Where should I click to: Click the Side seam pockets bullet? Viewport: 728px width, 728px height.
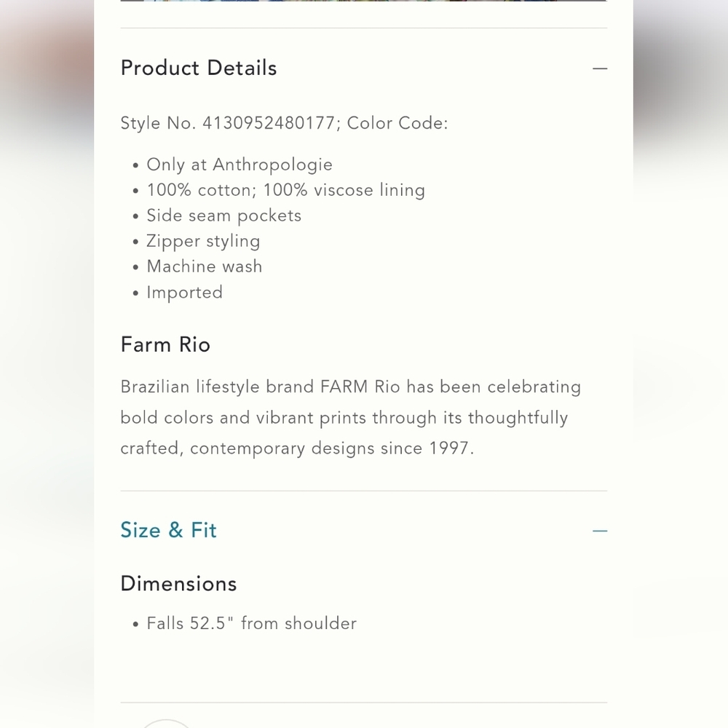click(223, 216)
